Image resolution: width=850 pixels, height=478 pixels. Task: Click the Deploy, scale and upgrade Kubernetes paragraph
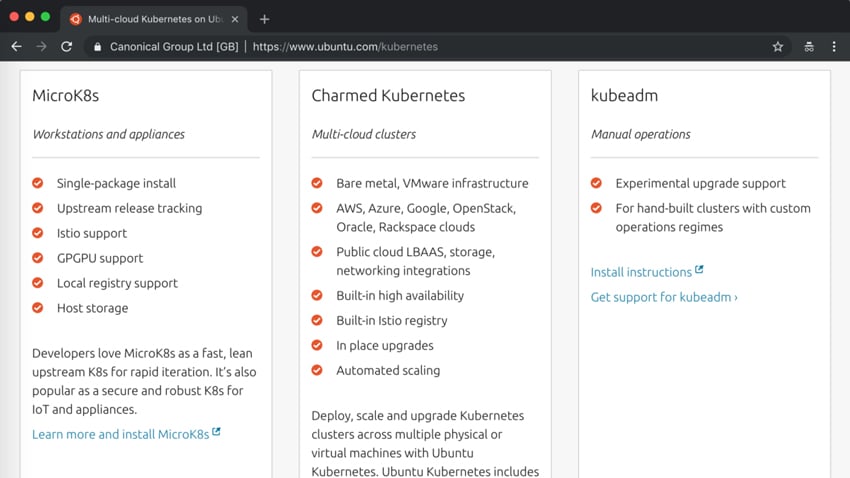(425, 443)
